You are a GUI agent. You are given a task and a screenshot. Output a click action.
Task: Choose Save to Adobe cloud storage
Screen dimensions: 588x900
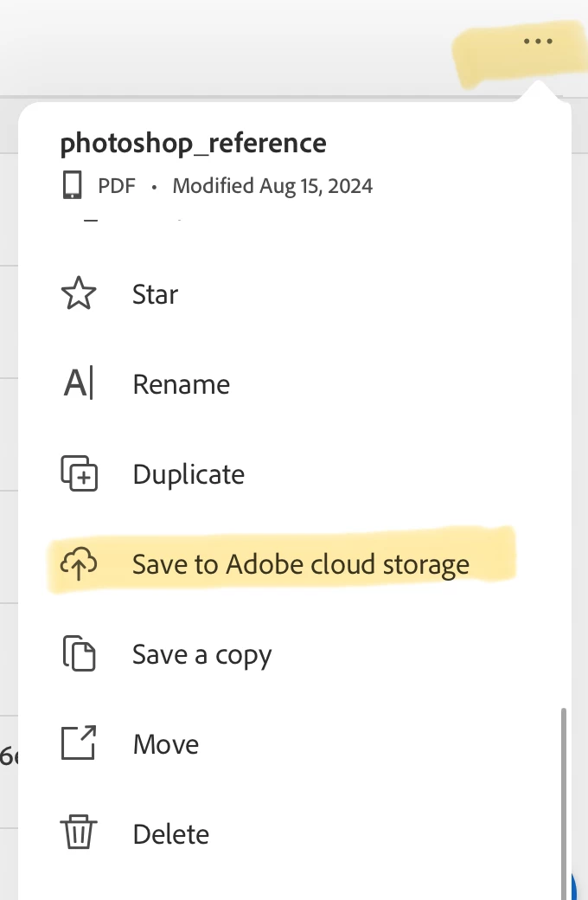click(x=301, y=564)
